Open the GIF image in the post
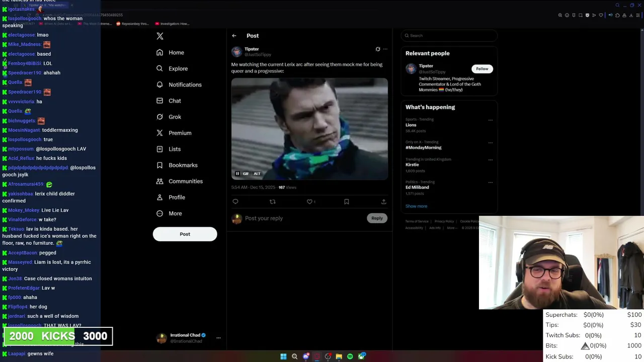The height and width of the screenshot is (362, 644). 309,128
